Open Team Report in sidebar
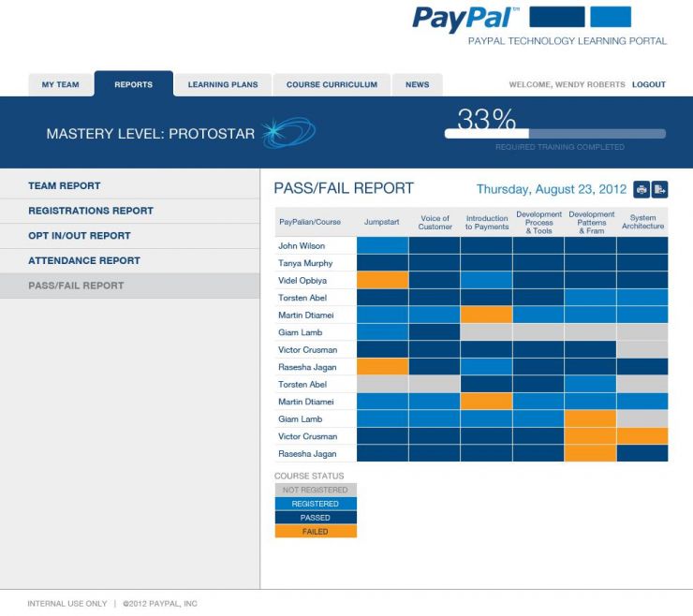Screen dimensions: 693x616 tap(130, 186)
